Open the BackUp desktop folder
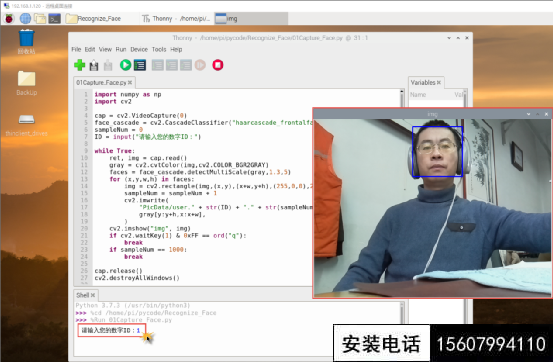553x362 pixels. pyautogui.click(x=26, y=83)
